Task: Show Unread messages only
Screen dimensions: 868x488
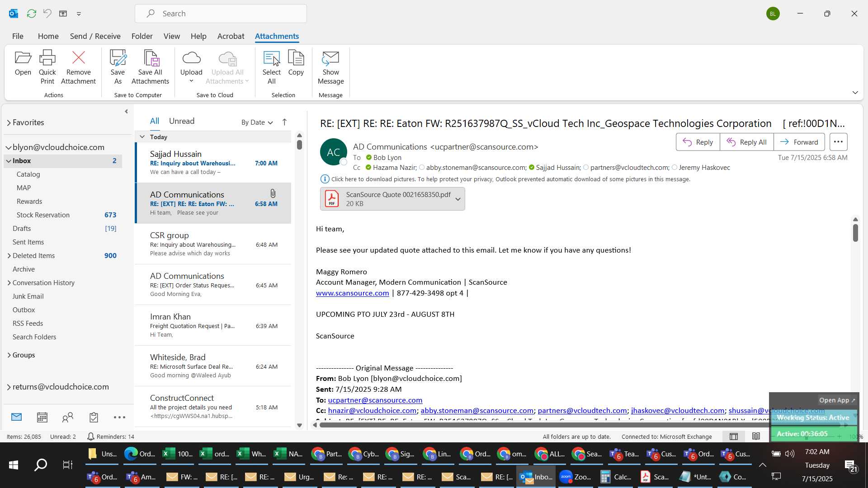Action: pos(181,121)
